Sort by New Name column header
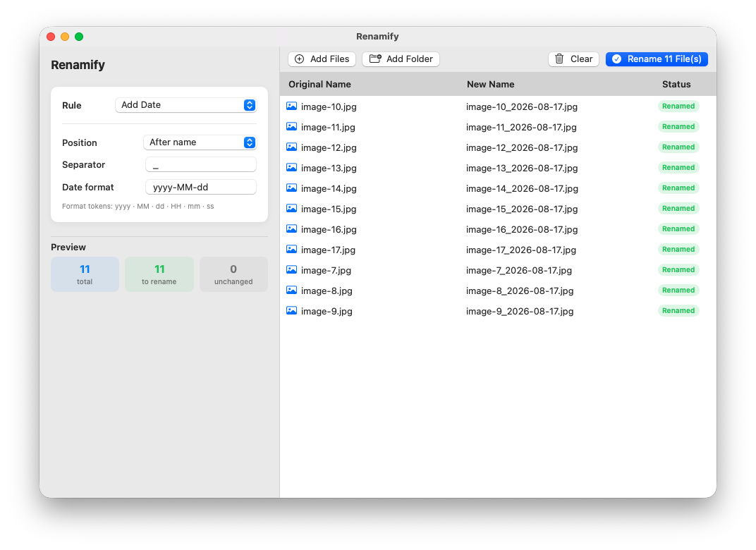The height and width of the screenshot is (550, 756). click(490, 85)
